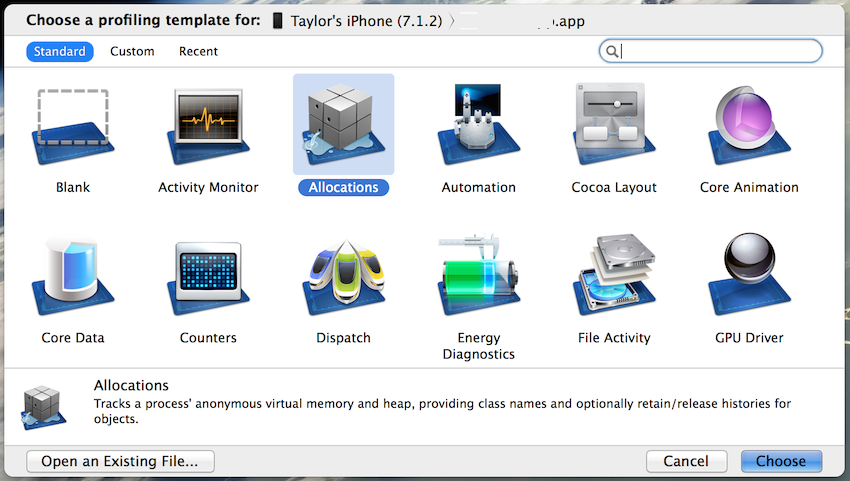Click the Blank label
This screenshot has width=850, height=481.
pos(73,187)
